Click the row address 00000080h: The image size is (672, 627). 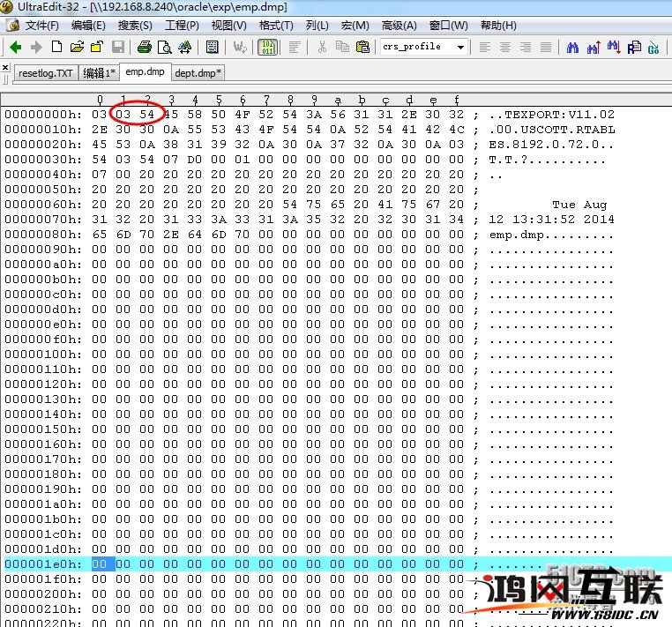[x=43, y=235]
